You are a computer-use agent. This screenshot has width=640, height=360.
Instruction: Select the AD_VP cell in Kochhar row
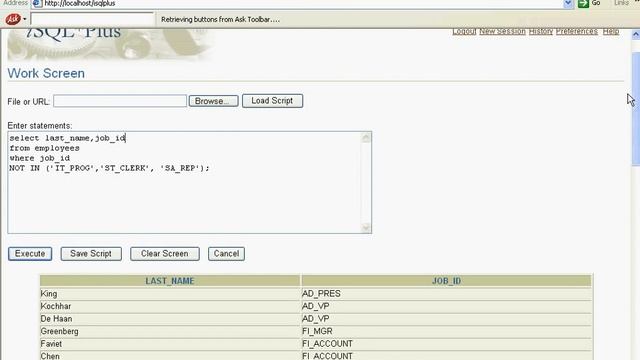coord(446,306)
